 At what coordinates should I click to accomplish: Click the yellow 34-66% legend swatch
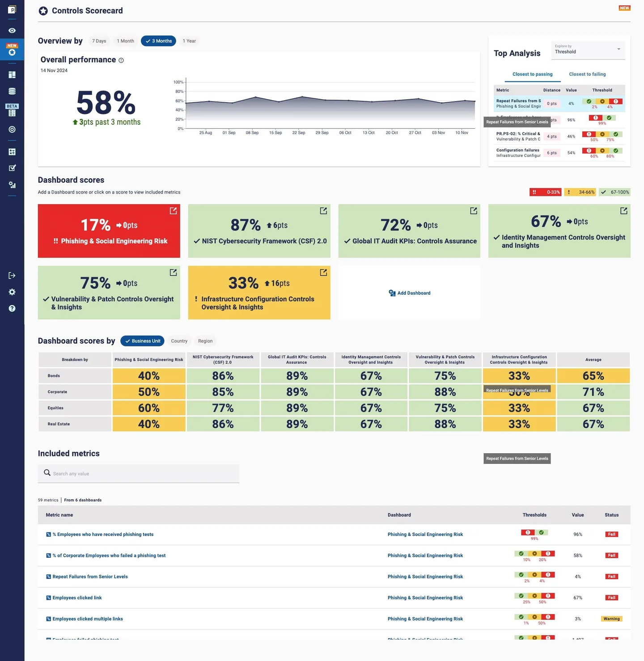[580, 192]
